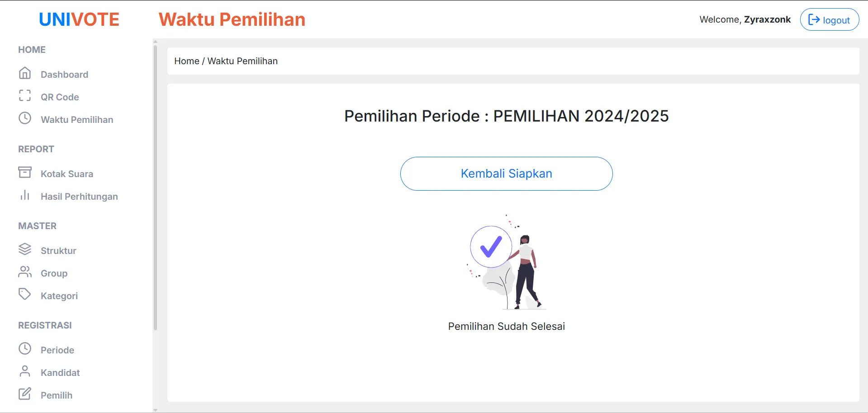The height and width of the screenshot is (413, 868).
Task: Click the Pemilih edit icon
Action: tap(25, 394)
